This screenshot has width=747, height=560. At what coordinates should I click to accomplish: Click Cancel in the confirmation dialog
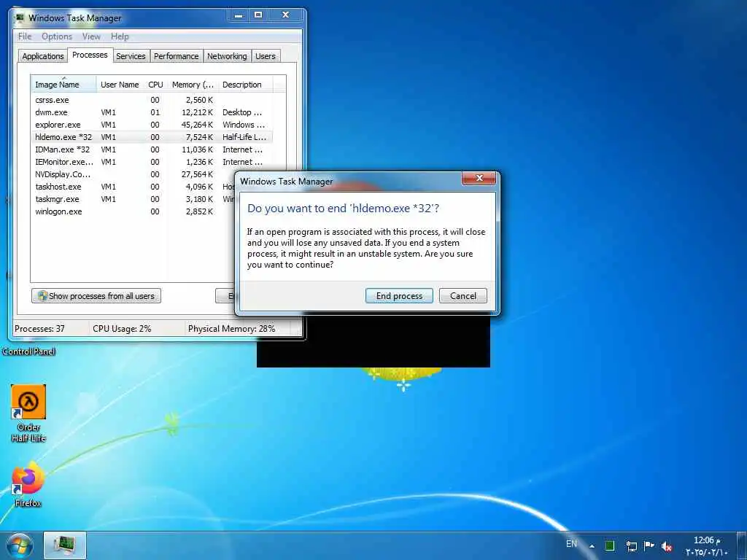(463, 296)
